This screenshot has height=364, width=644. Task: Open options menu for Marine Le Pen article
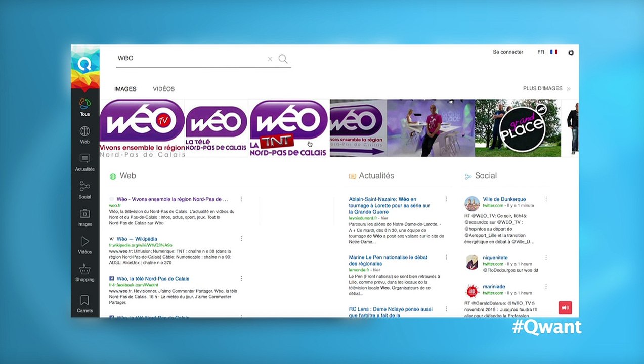pyautogui.click(x=446, y=258)
